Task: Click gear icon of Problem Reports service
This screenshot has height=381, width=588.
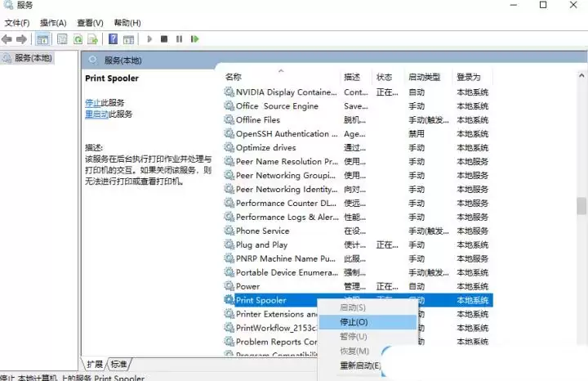Action: click(229, 342)
